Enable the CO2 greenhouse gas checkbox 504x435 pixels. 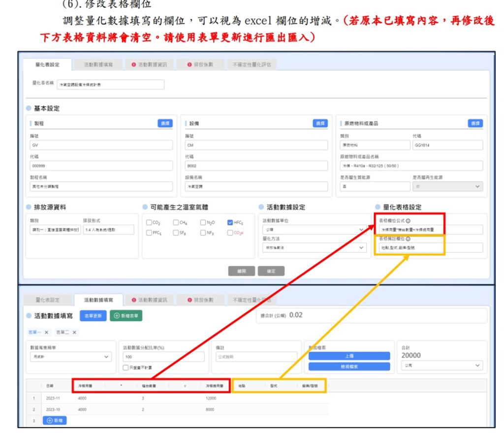pyautogui.click(x=149, y=222)
